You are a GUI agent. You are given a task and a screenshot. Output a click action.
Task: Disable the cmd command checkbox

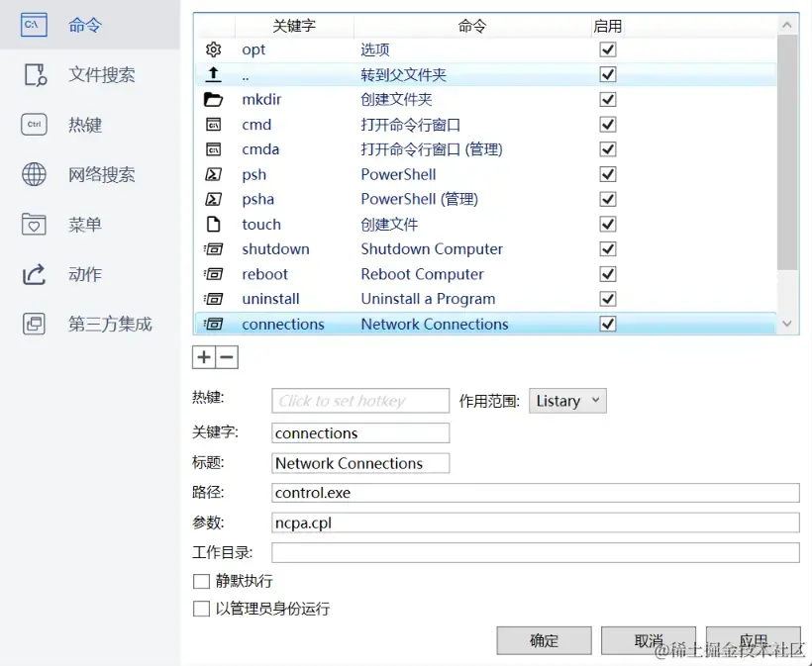[608, 125]
